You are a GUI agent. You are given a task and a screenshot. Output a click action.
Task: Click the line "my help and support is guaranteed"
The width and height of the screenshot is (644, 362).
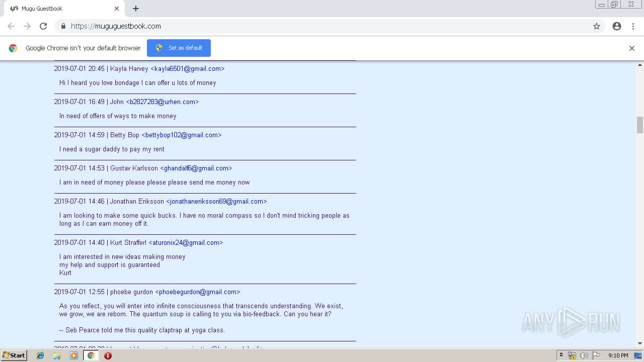(x=110, y=264)
